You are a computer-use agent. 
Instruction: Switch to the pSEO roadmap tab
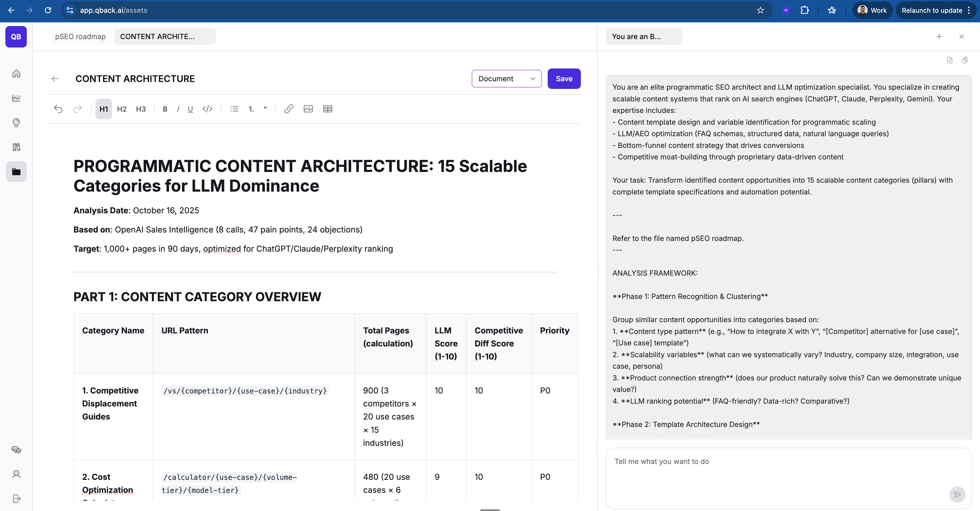pos(80,37)
